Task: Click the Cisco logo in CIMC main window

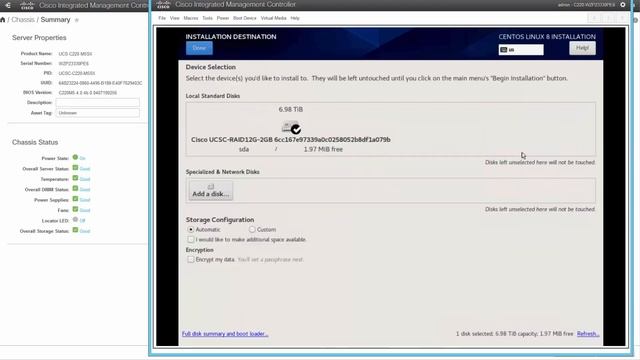Action: pos(27,6)
